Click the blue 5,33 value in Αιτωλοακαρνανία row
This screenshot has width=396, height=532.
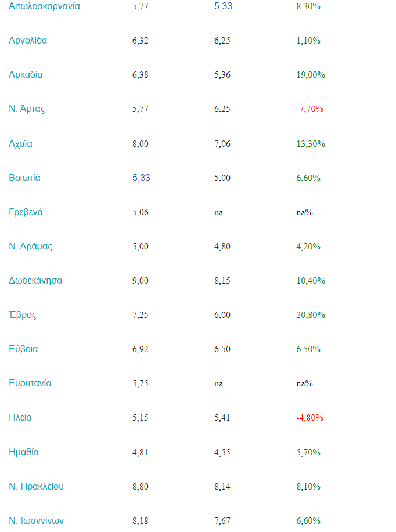pos(223,6)
